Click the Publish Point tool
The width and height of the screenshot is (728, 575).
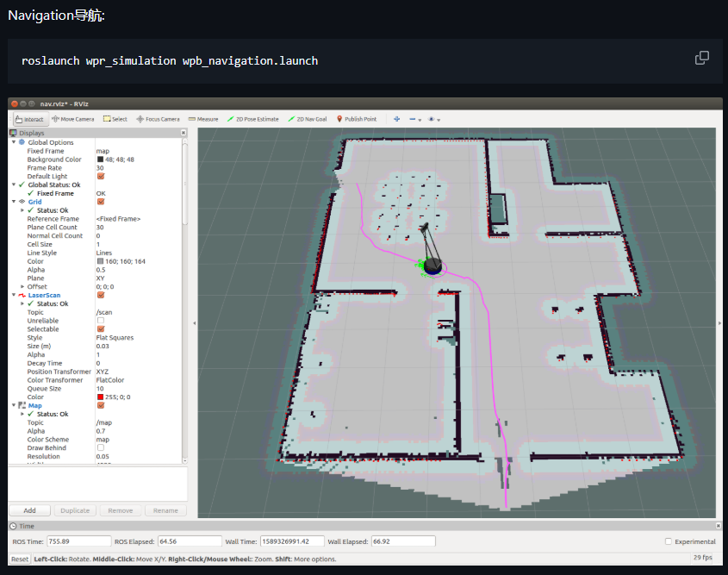[x=357, y=119]
